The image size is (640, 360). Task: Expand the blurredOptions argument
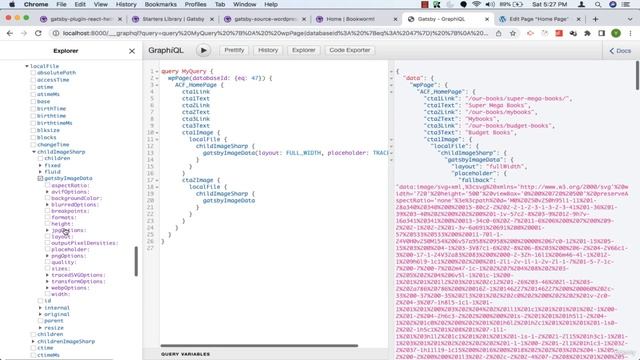[47, 204]
